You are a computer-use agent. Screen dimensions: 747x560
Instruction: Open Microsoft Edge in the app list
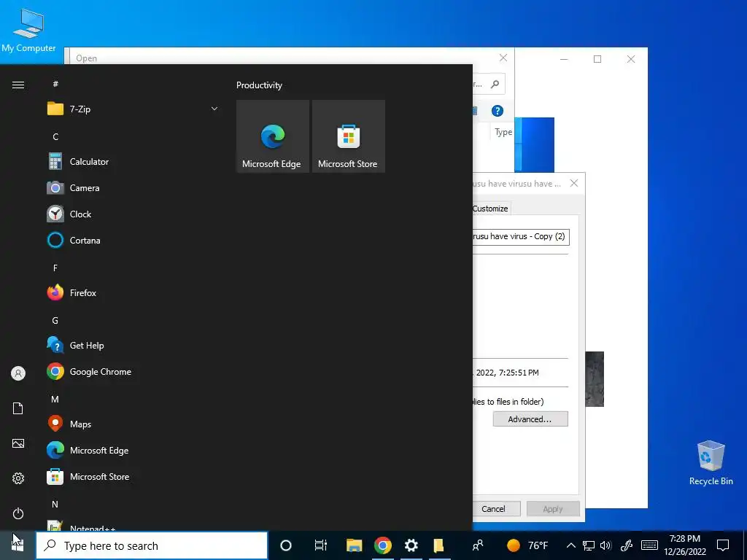click(133, 450)
